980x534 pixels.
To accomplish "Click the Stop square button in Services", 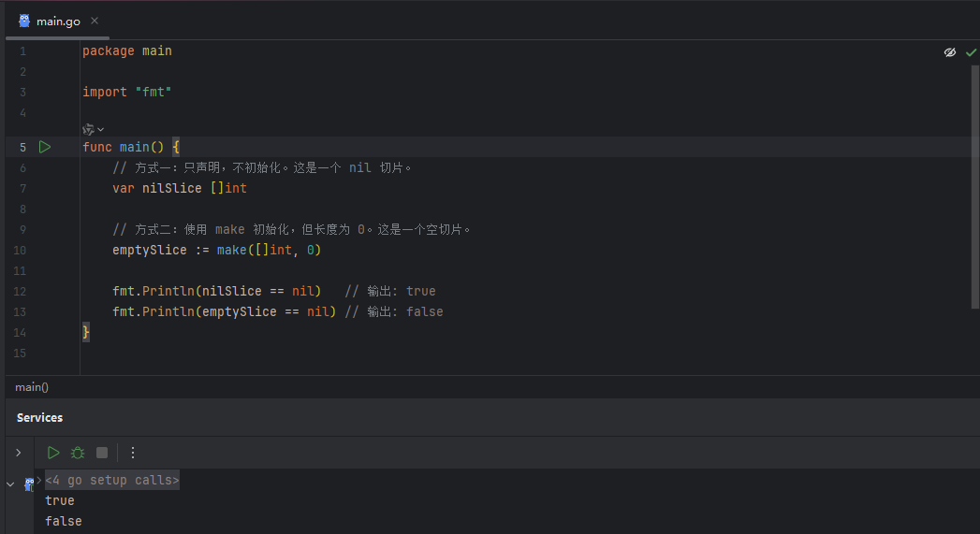I will (102, 453).
